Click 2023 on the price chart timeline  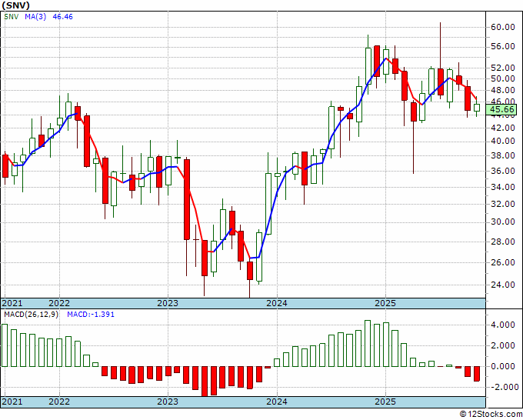168,303
